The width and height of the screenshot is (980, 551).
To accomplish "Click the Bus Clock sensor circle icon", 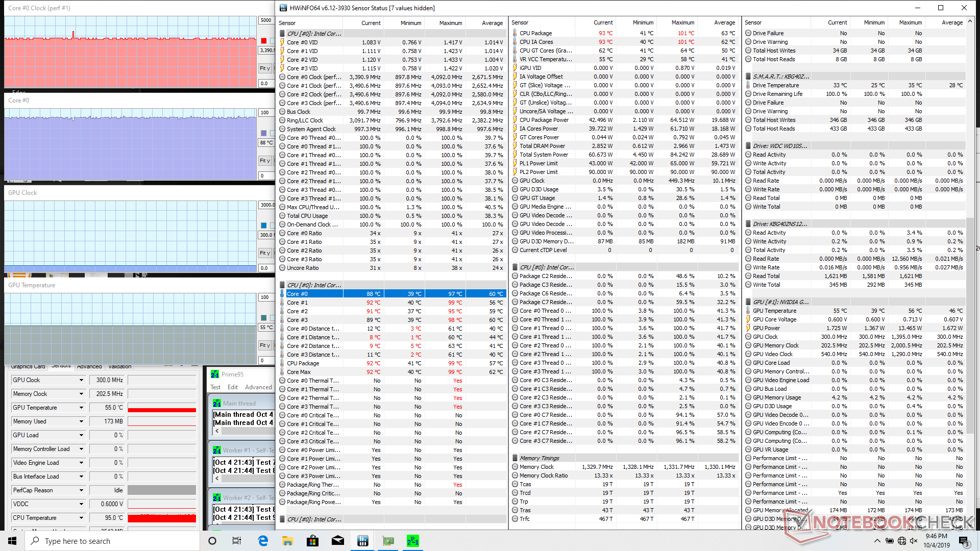I will click(282, 112).
